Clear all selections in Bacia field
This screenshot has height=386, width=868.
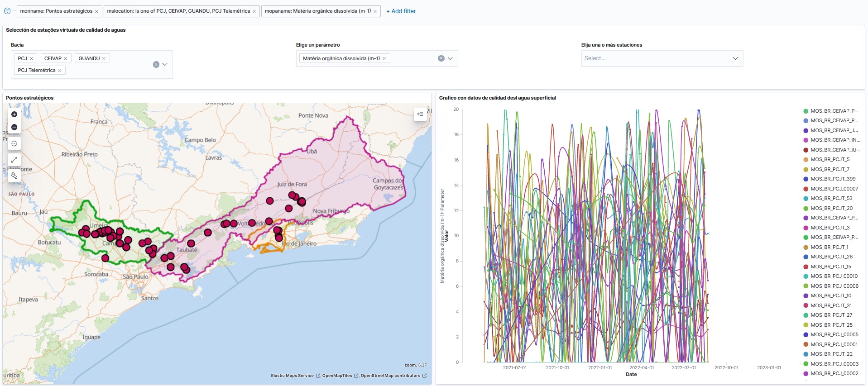click(156, 65)
